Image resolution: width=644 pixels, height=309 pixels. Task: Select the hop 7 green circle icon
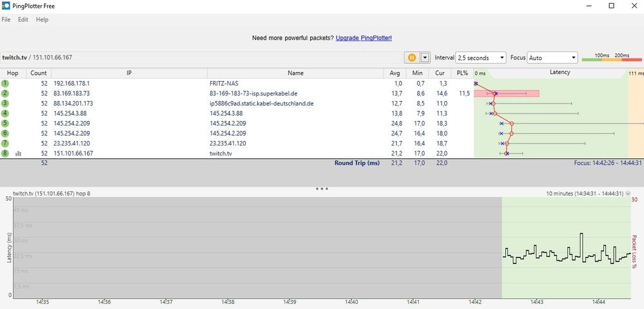click(5, 143)
